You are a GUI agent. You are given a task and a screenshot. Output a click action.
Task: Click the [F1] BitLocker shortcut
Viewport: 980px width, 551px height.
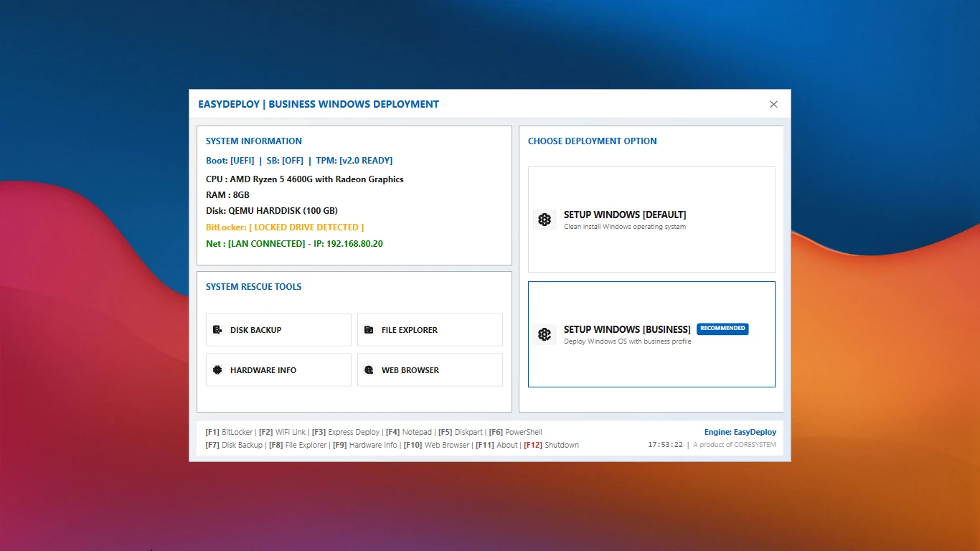tap(229, 433)
